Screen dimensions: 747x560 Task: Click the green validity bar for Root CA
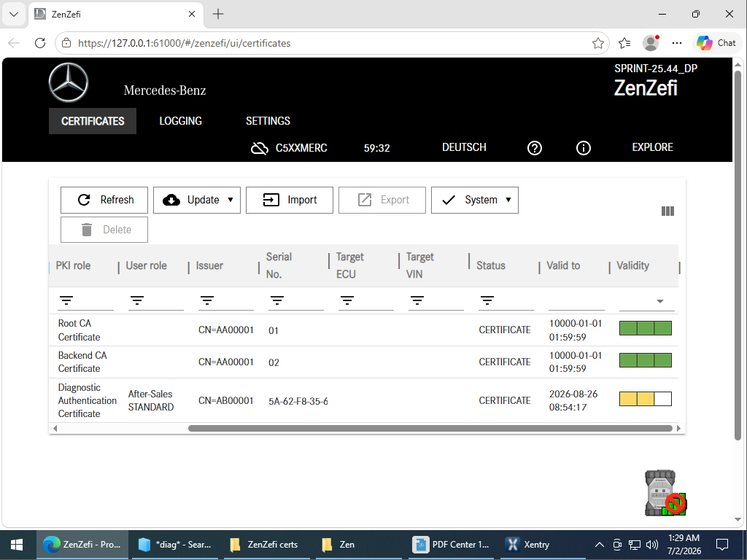(x=646, y=328)
